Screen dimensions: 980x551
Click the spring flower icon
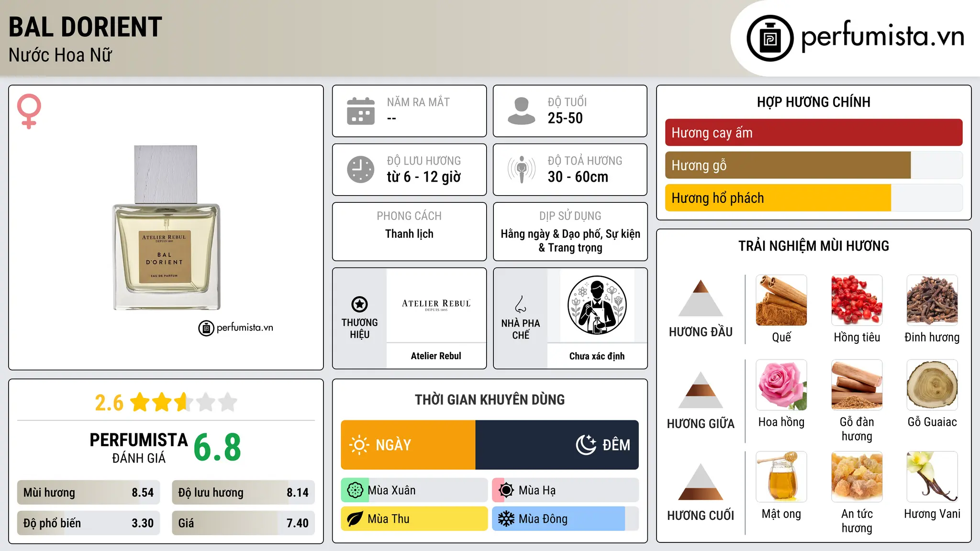355,490
